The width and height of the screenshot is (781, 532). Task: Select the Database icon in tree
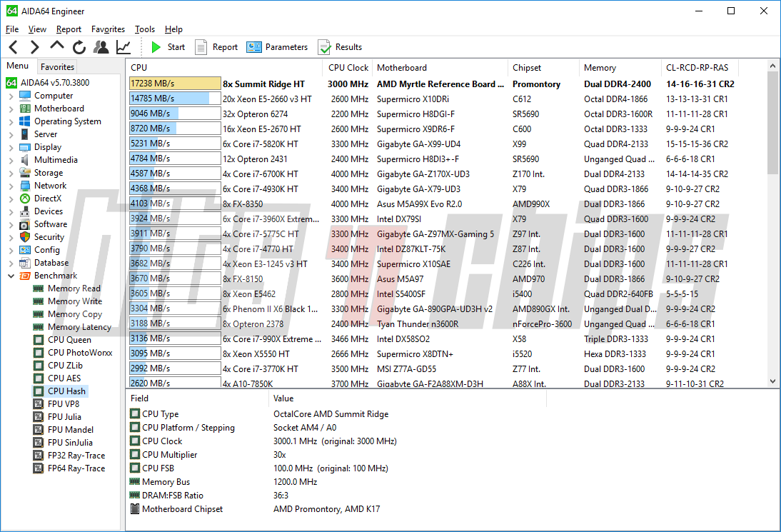[25, 263]
